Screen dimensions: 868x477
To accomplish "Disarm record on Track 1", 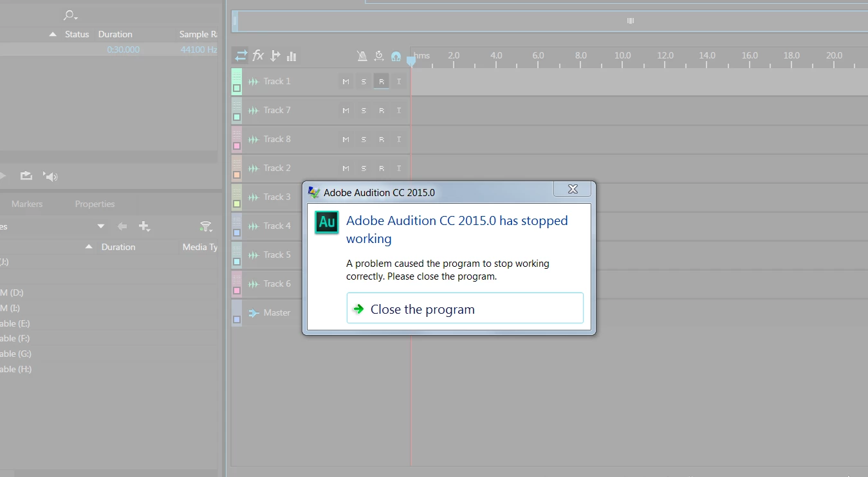I will pos(382,82).
